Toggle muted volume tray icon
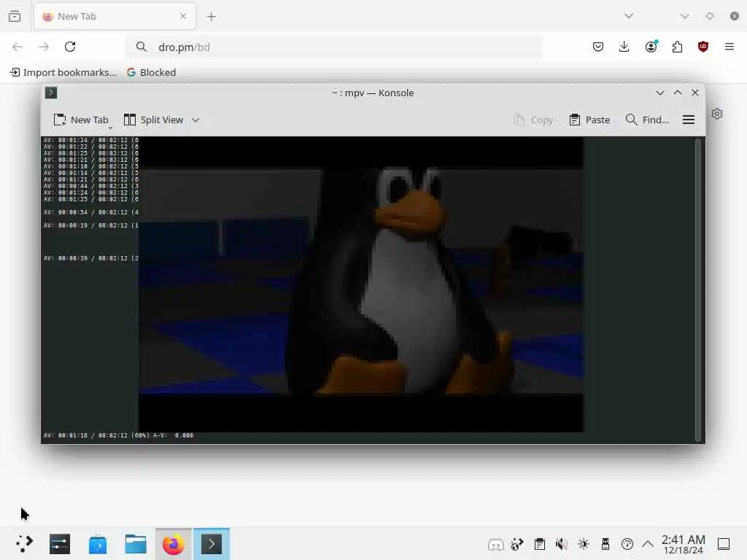Screen dimensions: 747x560 click(561, 544)
